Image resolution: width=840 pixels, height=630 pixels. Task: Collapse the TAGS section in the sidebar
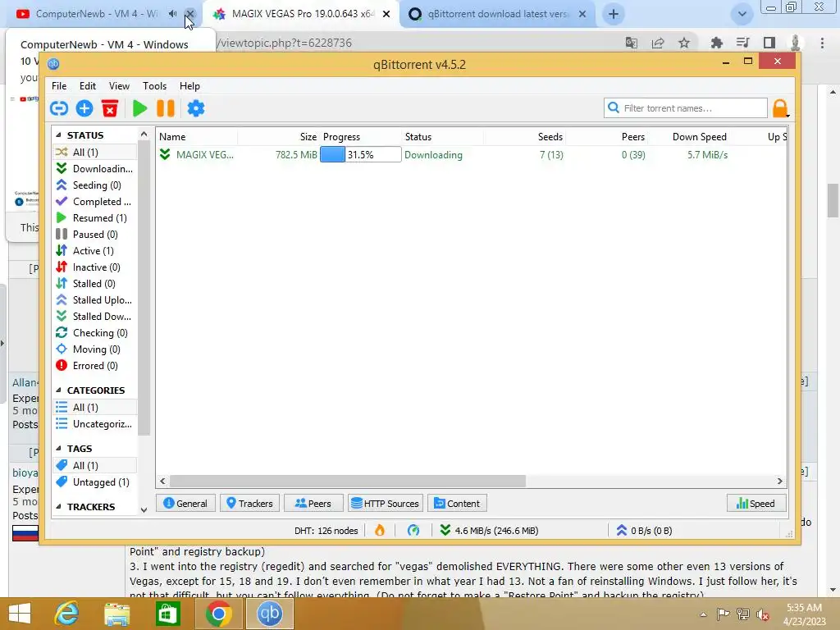[58, 449]
